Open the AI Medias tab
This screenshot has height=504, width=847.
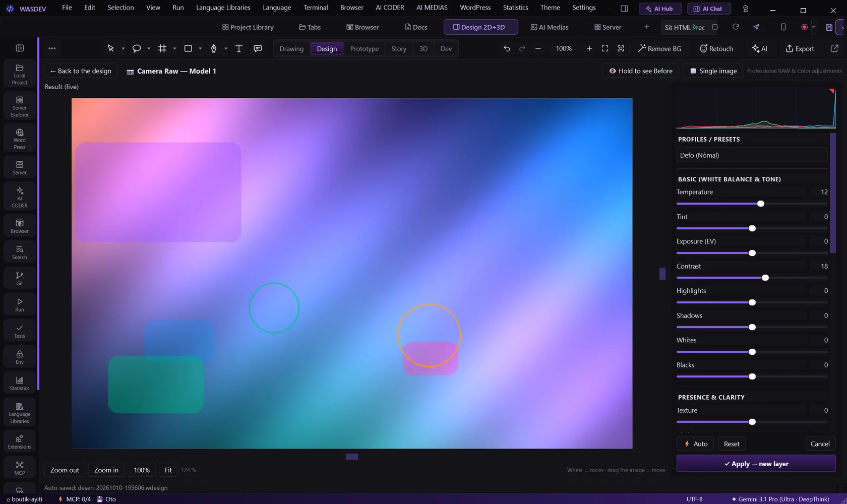point(550,27)
